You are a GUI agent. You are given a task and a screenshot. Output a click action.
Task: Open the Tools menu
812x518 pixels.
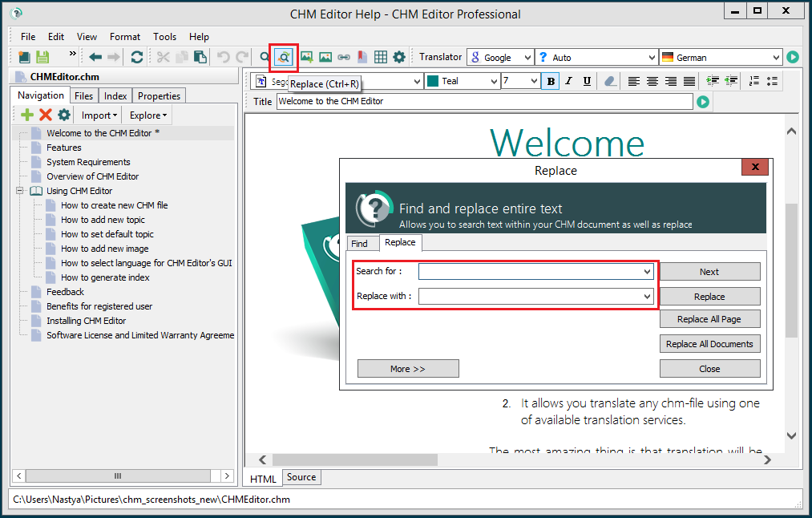164,36
